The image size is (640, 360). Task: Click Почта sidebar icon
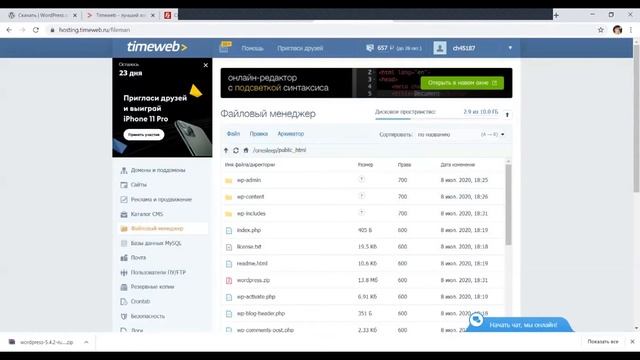pyautogui.click(x=124, y=258)
